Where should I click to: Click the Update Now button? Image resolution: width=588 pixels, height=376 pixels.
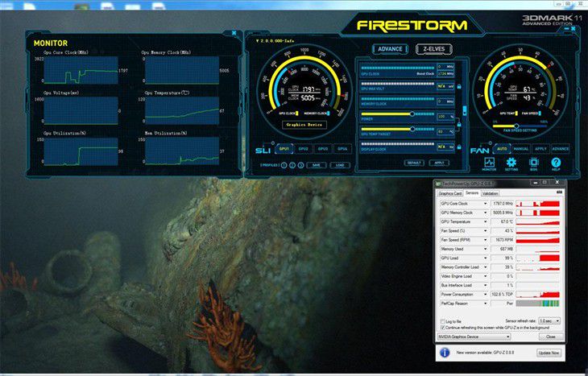pos(549,353)
